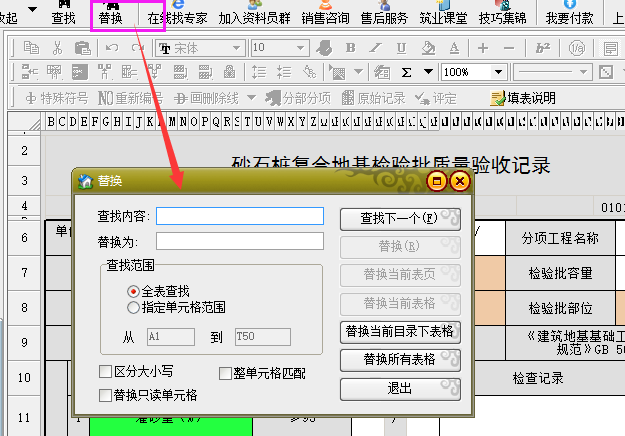The image size is (625, 436).
Task: Open the 技巧集锦 tips collection
Action: click(503, 14)
